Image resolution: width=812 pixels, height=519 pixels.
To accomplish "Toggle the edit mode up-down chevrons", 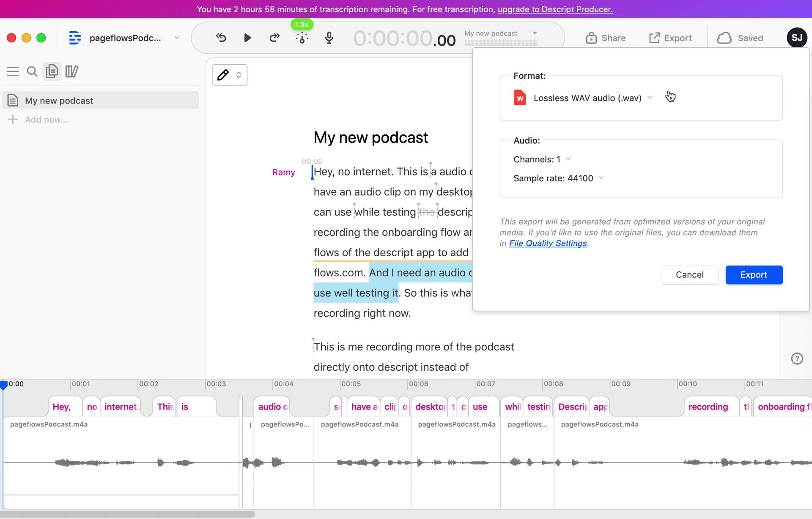I will tap(239, 75).
